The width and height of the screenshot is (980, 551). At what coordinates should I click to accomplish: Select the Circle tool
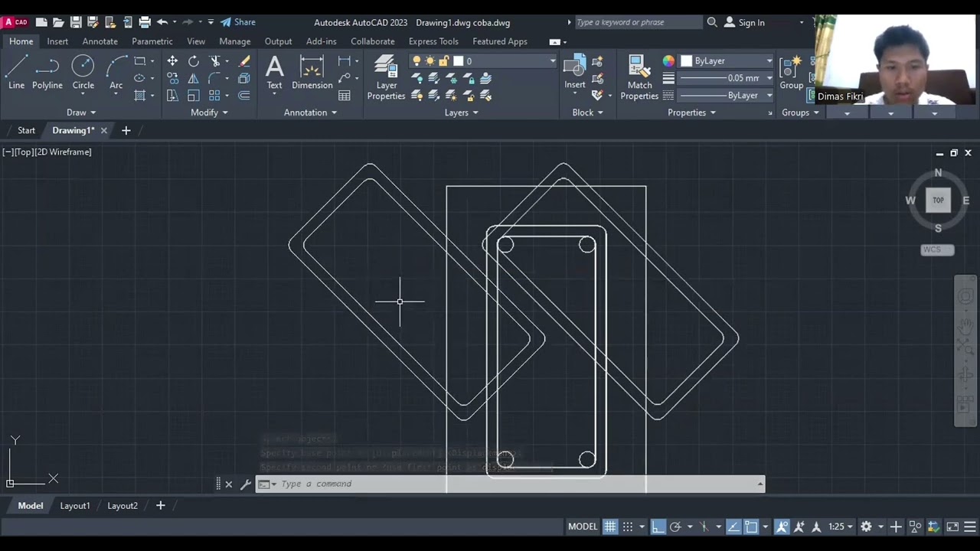83,73
